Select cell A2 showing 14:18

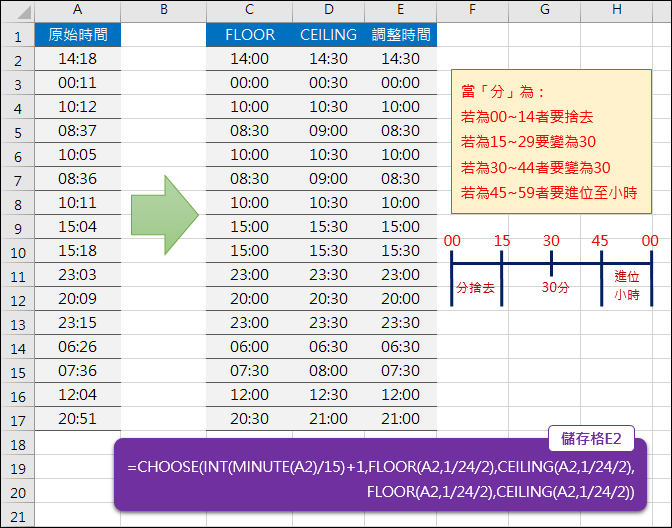78,59
